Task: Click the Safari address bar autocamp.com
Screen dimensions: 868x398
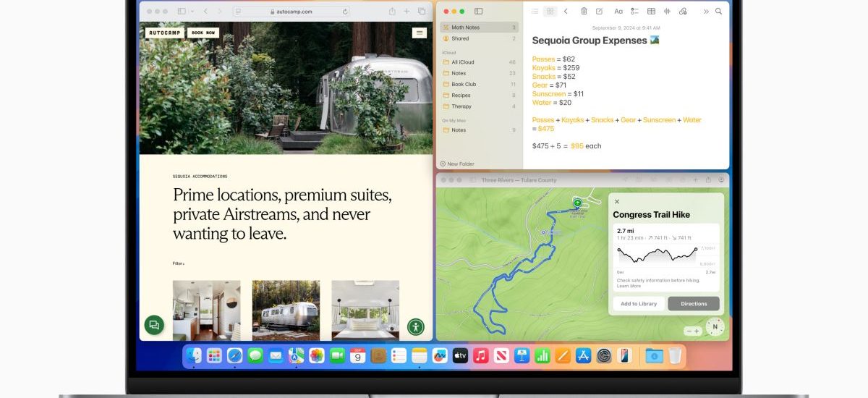Action: pos(297,12)
